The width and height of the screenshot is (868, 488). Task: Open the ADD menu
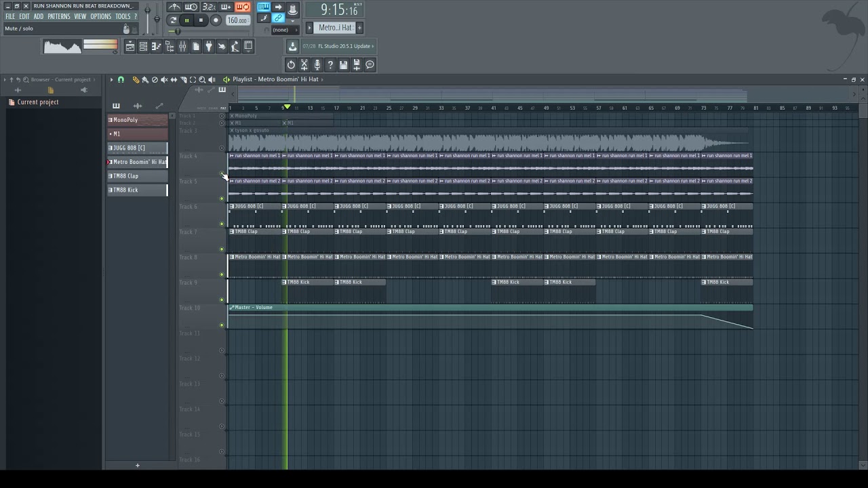pyautogui.click(x=39, y=16)
